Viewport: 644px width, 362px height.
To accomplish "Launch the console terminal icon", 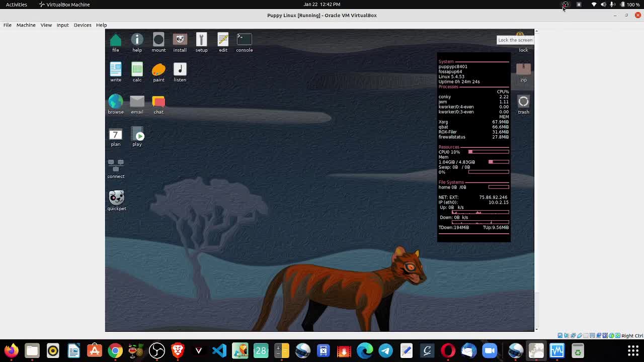I will [x=244, y=43].
